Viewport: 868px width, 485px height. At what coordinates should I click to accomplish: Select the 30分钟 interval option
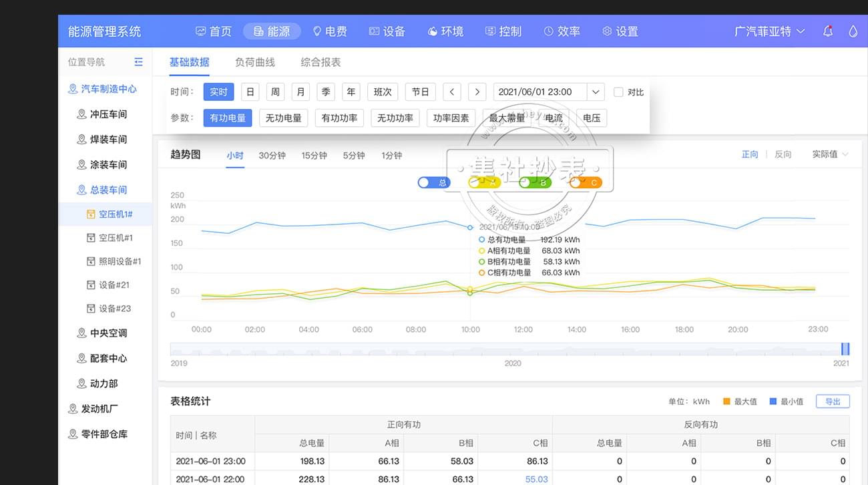point(272,156)
